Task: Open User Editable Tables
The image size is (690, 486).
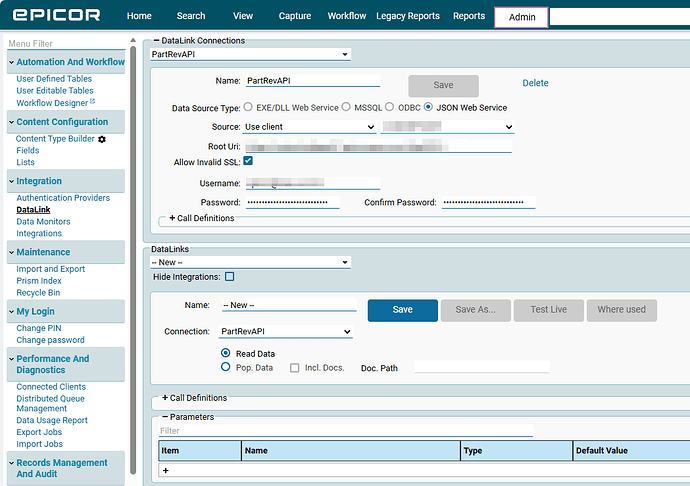Action: pos(55,91)
